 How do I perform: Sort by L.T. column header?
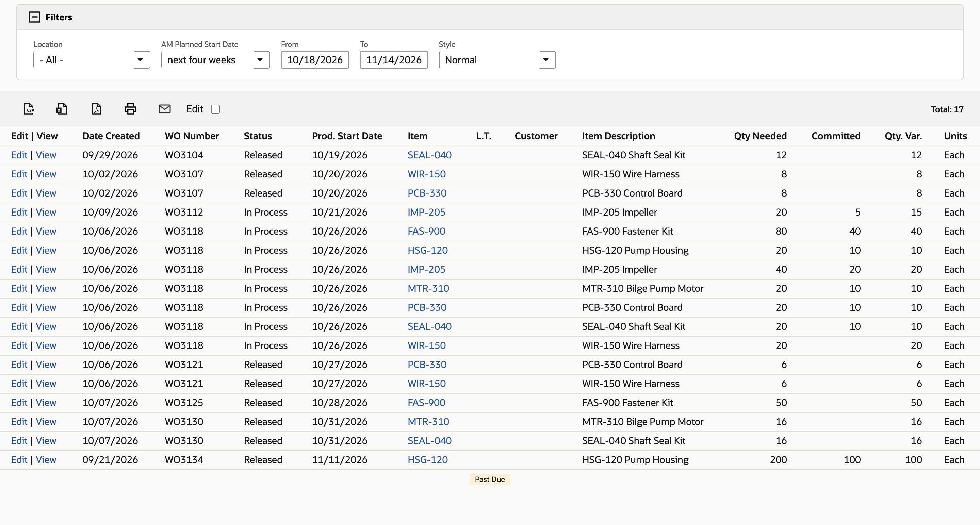[484, 136]
